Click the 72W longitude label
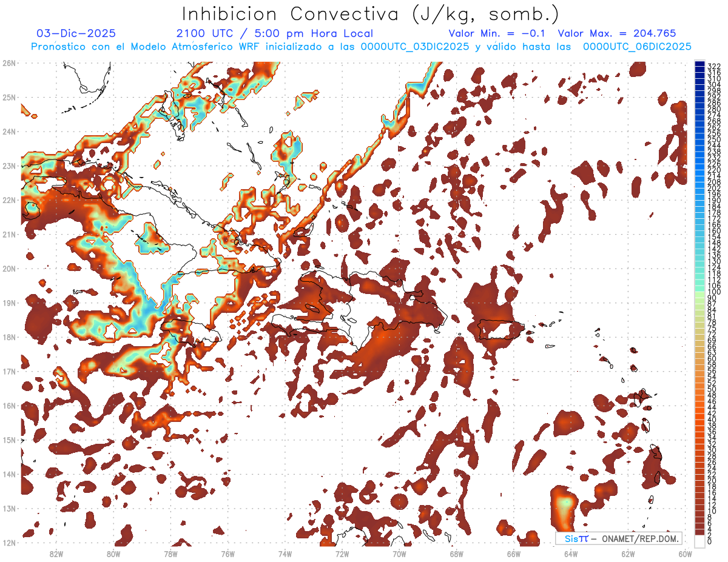 [342, 554]
